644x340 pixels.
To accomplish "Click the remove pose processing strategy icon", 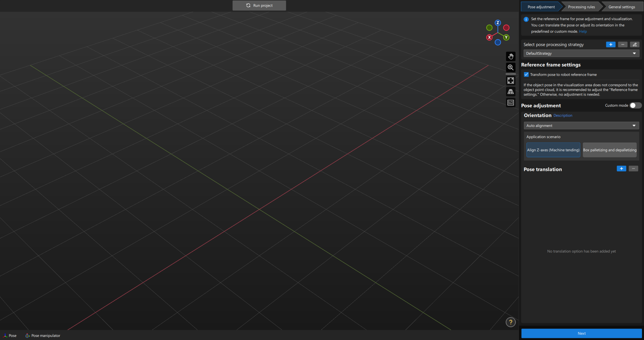I will tap(622, 44).
